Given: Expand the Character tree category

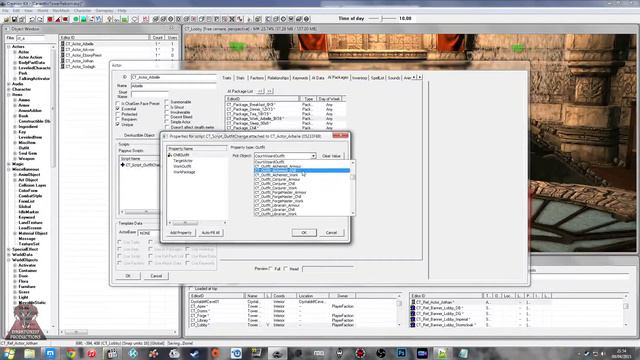Looking at the screenshot, I should click(9, 89).
